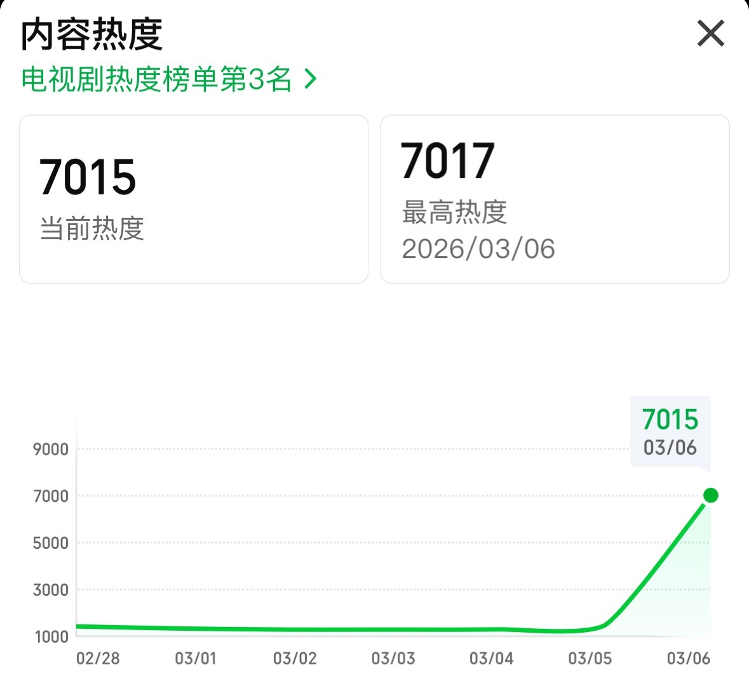Click the 02/28 date axis label

point(98,659)
